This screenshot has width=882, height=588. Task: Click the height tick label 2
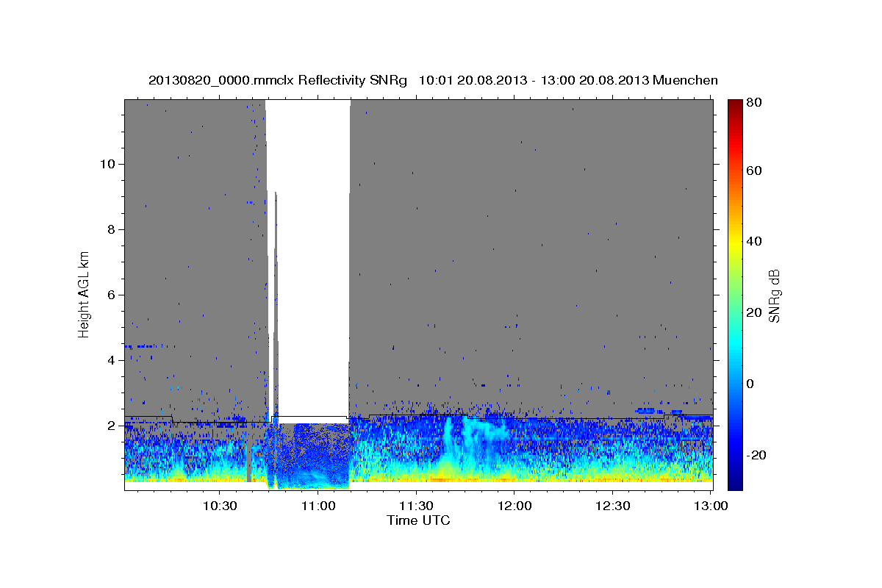pyautogui.click(x=110, y=426)
